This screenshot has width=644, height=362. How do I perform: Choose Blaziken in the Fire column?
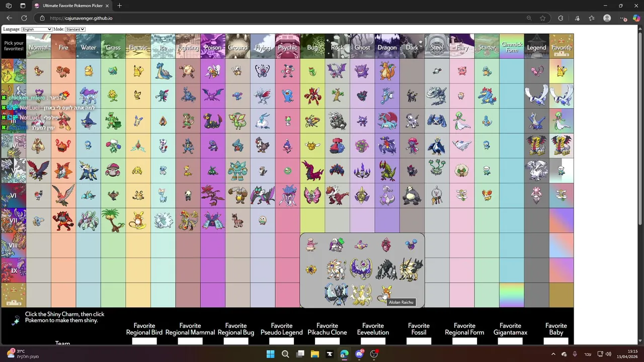[x=63, y=121]
